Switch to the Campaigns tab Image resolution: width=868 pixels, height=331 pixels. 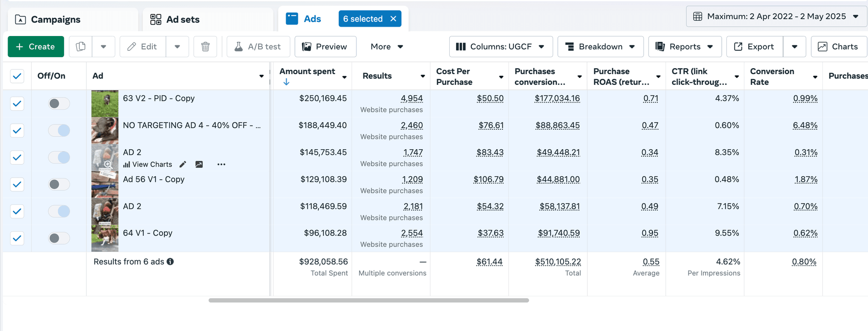point(73,19)
